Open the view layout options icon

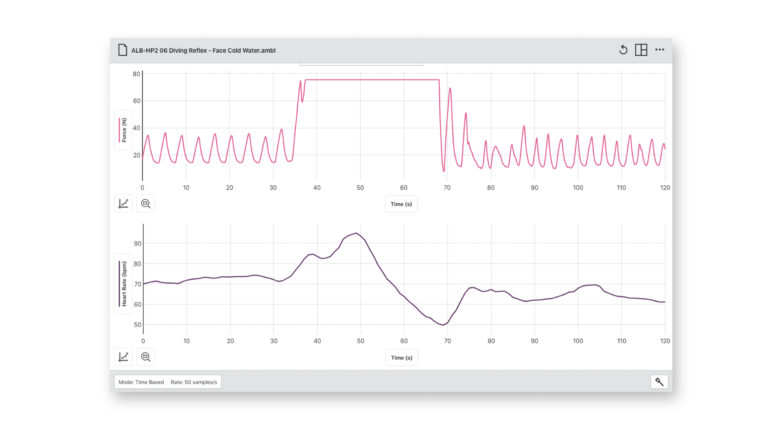coord(641,50)
